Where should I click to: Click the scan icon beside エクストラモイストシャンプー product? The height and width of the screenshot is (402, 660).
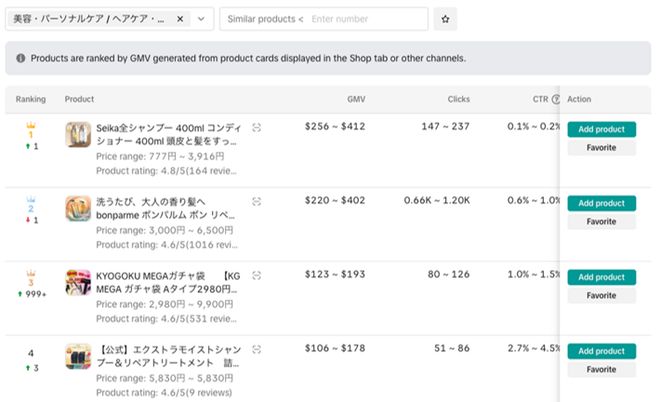pyautogui.click(x=256, y=349)
